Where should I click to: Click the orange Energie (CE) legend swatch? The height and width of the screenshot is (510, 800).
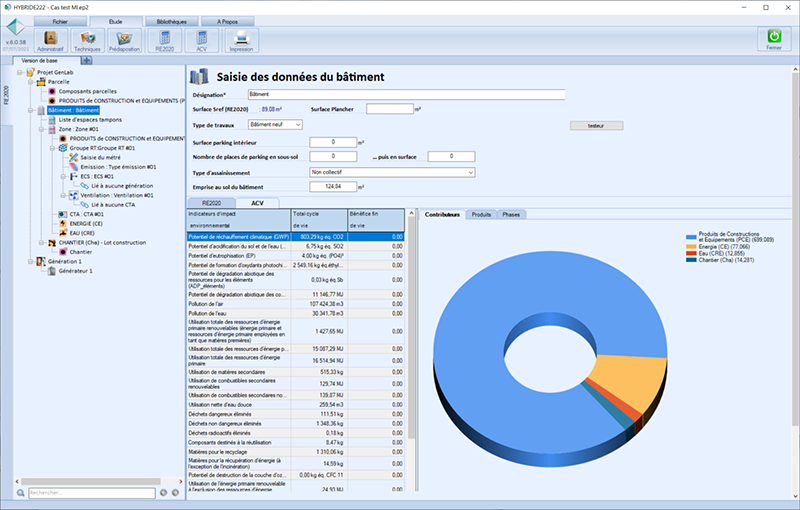691,247
